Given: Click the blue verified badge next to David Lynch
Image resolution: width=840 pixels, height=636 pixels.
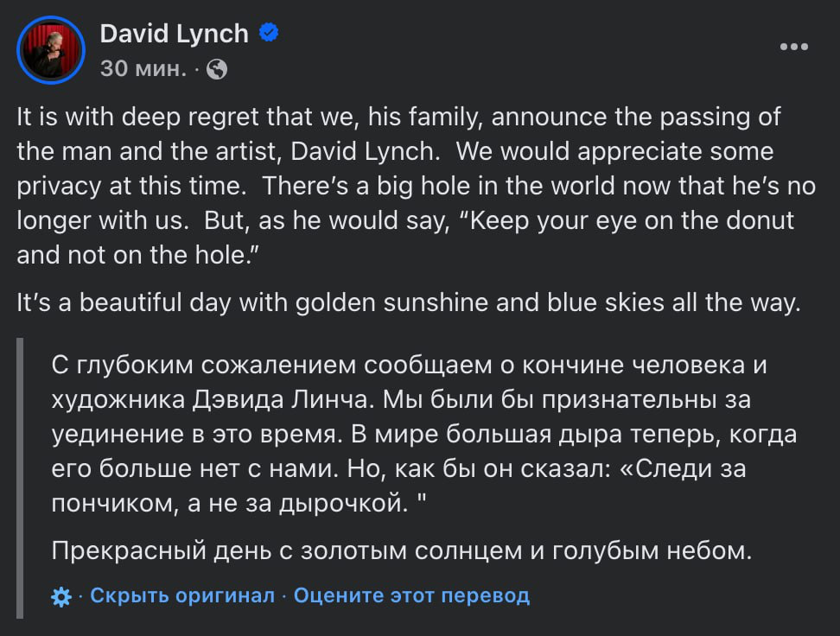Looking at the screenshot, I should tap(269, 33).
